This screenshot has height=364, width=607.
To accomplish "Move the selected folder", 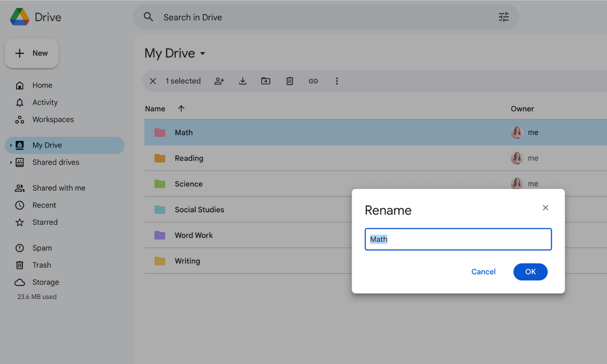I will pyautogui.click(x=266, y=81).
